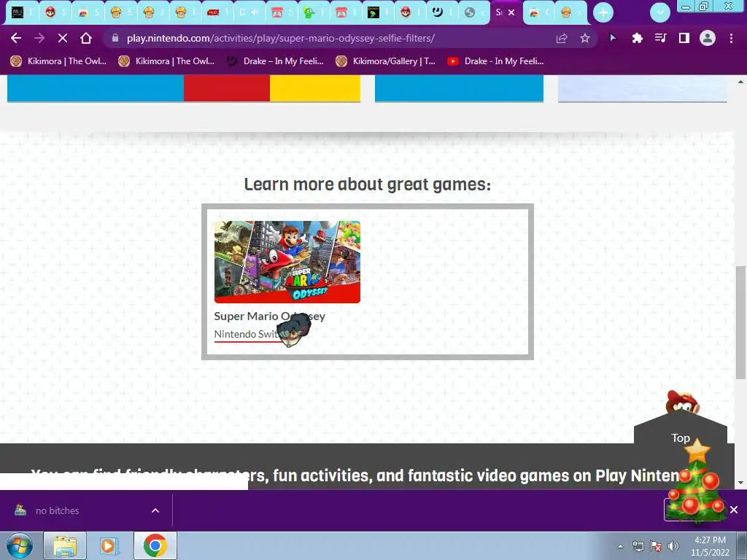Open the Extensions puzzle menu
The height and width of the screenshot is (560, 747).
[637, 38]
